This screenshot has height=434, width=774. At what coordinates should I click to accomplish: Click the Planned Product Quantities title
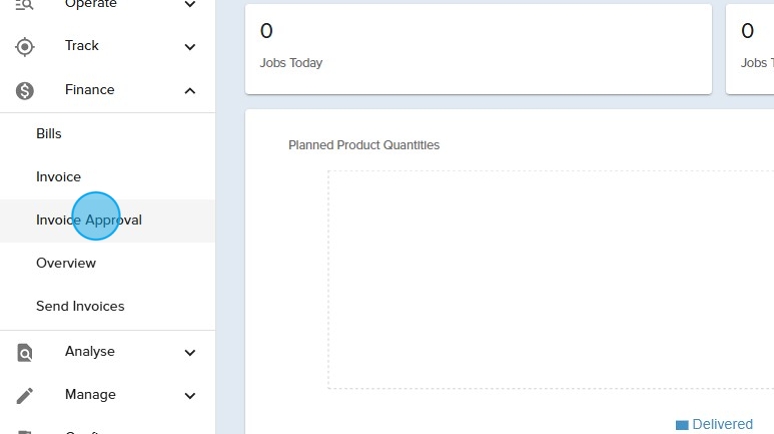(364, 145)
